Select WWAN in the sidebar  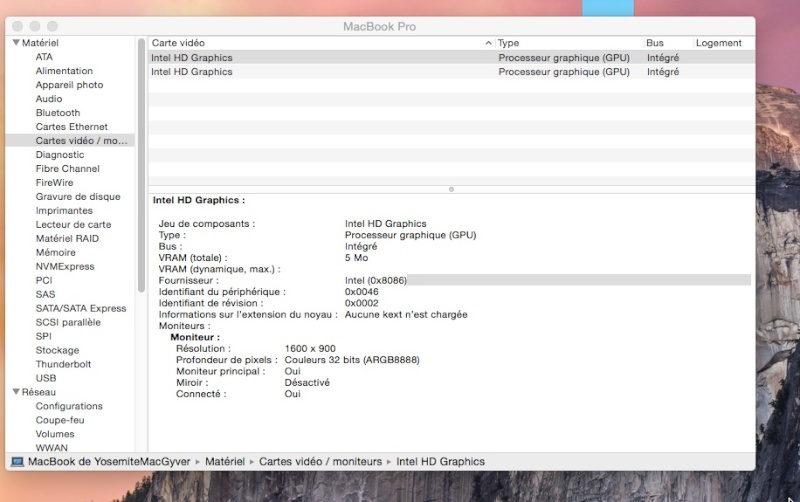[x=52, y=447]
